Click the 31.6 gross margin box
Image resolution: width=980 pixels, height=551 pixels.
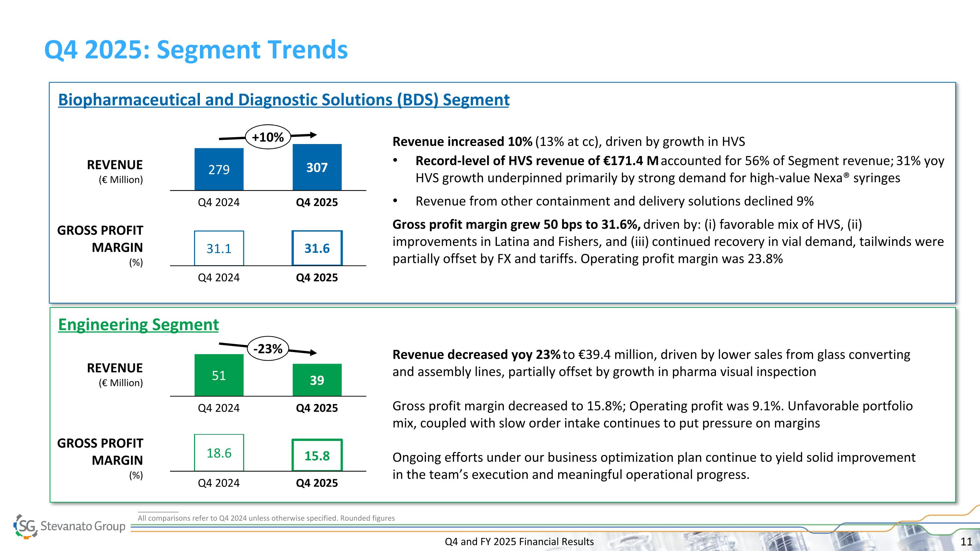pos(317,248)
